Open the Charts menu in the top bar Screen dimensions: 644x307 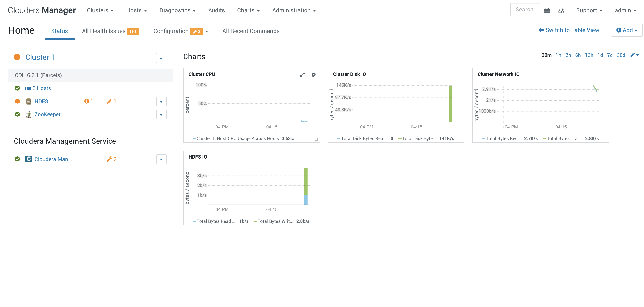tap(249, 10)
